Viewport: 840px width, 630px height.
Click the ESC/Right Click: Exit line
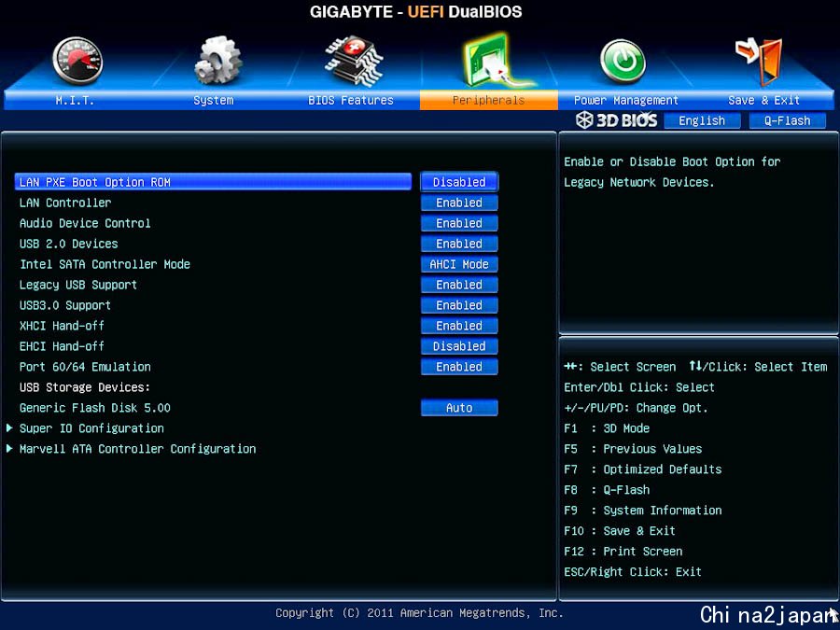click(633, 571)
